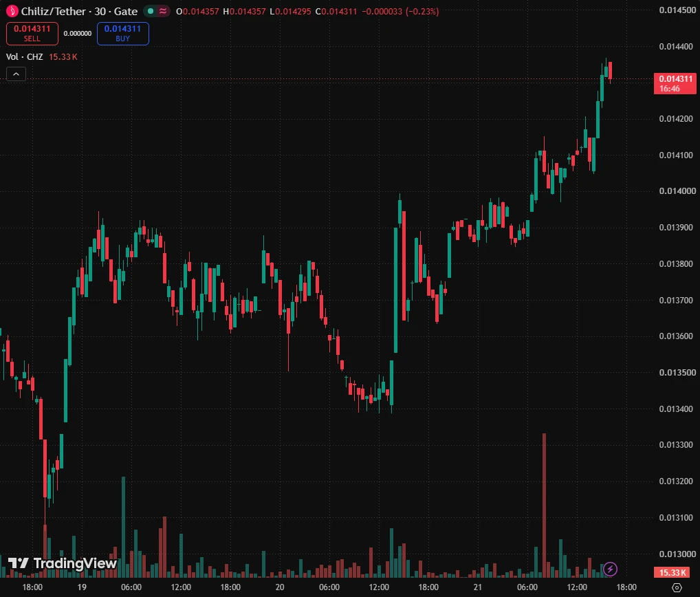Viewport: 700px width, 597px height.
Task: Click the 0.014200 price axis label
Action: pyautogui.click(x=677, y=119)
